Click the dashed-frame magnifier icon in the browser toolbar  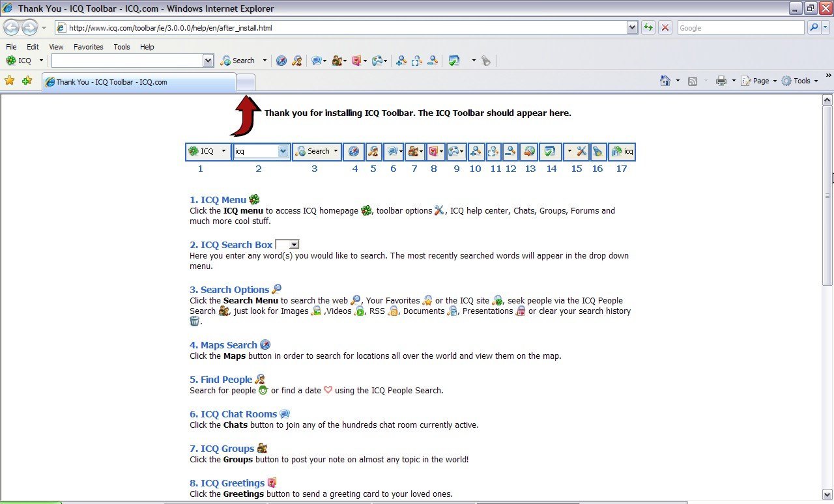[417, 61]
